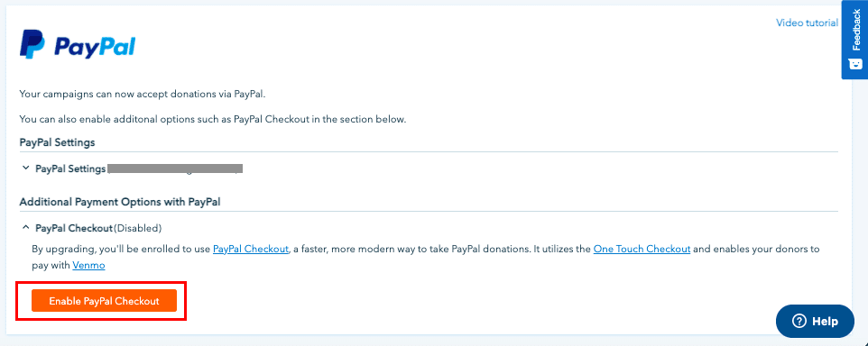868x346 pixels.
Task: Click the PayPal double-P logo icon
Action: tap(33, 44)
